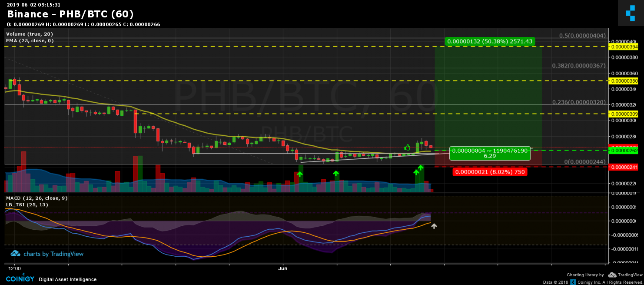Click the yellow price tag '0.00000350'
This screenshot has width=644, height=285.
pos(624,81)
